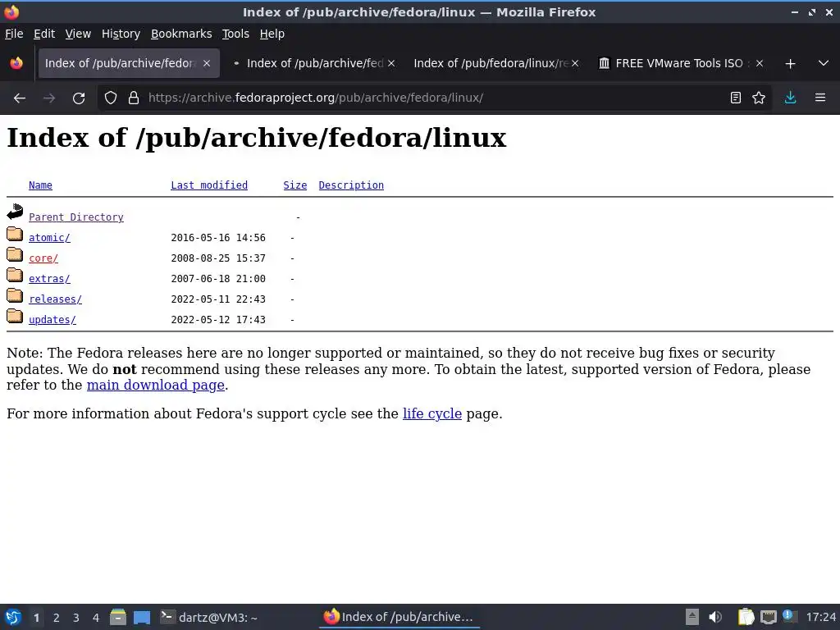Click the extras folder icon
Viewport: 840px width, 630px height.
point(15,276)
